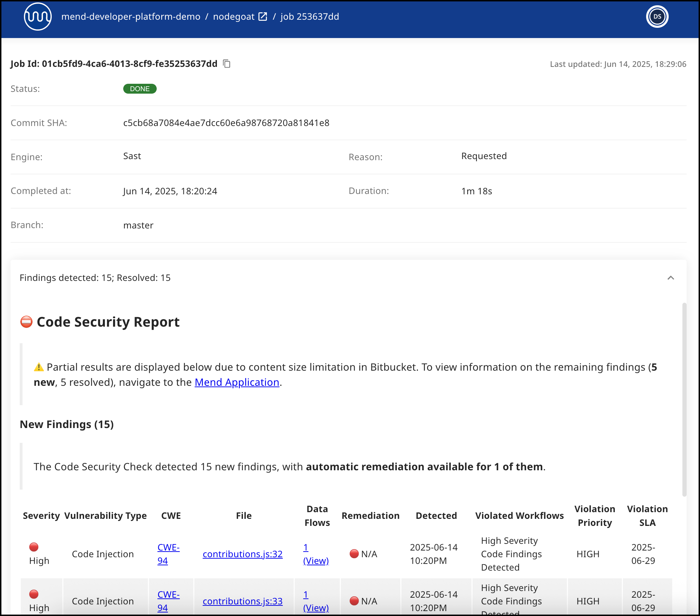
Task: Click the commit SHA value
Action: click(226, 123)
